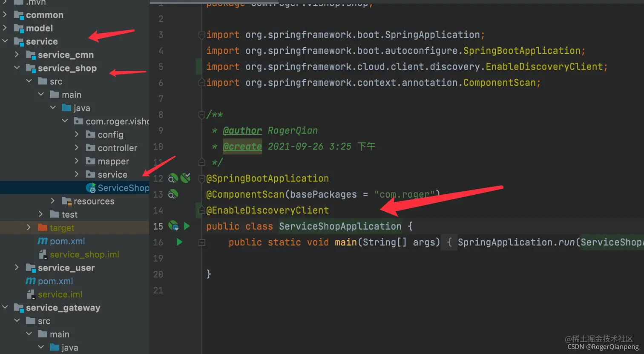Select the model module in the project tree
644x354 pixels.
pos(75,28)
